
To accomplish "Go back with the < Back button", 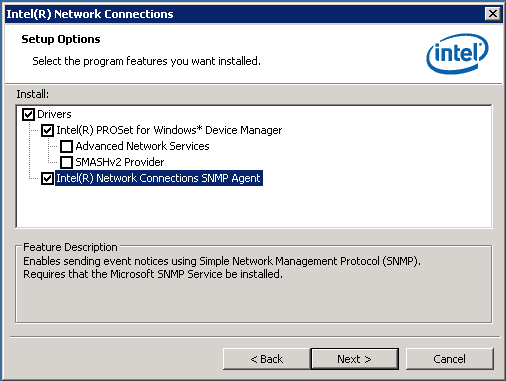I will click(x=266, y=359).
